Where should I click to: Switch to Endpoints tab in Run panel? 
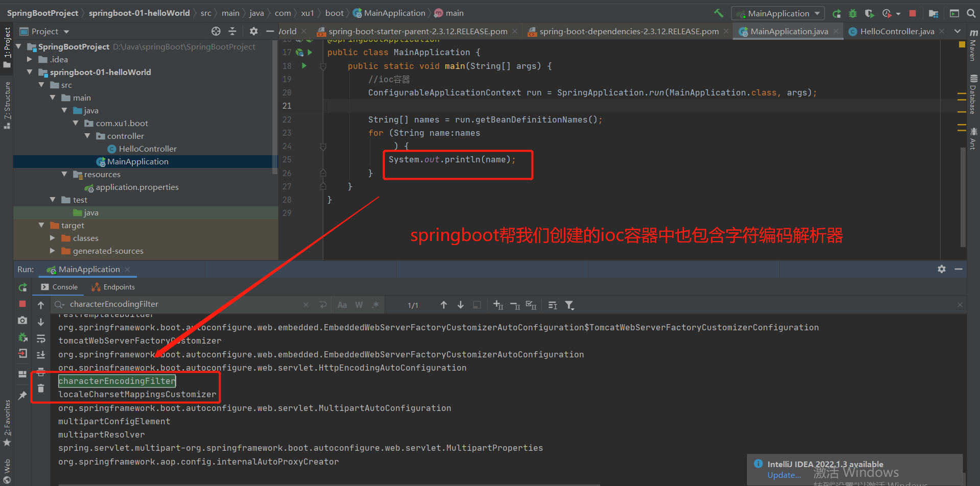tap(113, 287)
